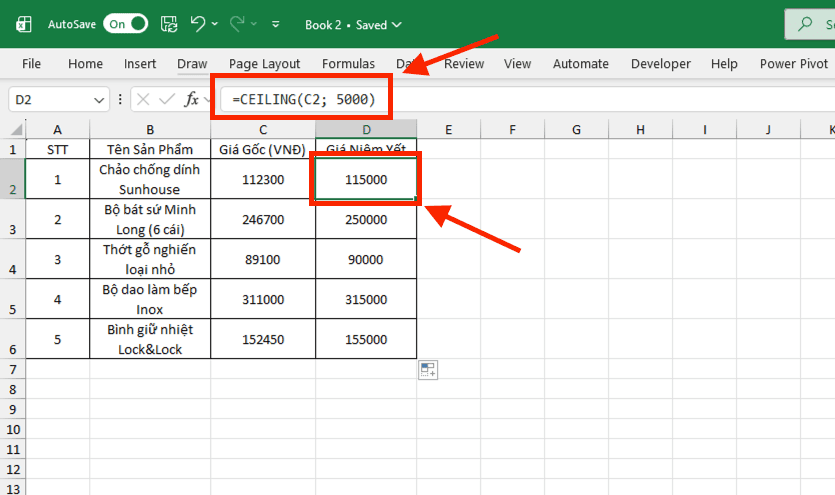
Task: Select cell with value 112300
Action: pos(263,179)
